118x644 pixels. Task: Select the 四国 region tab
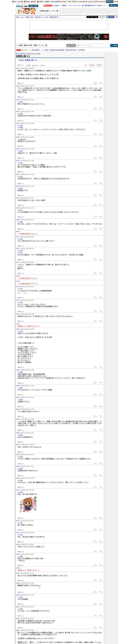coord(95,2)
